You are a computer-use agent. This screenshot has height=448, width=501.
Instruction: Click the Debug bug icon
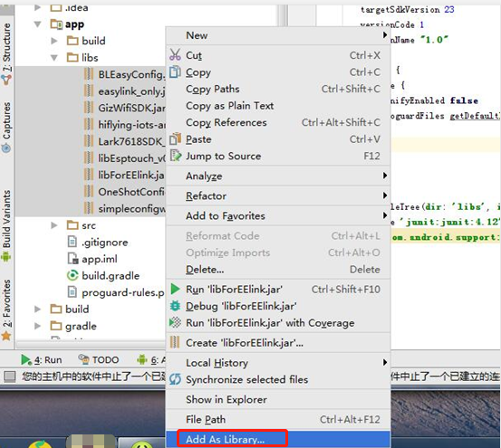[x=175, y=306]
